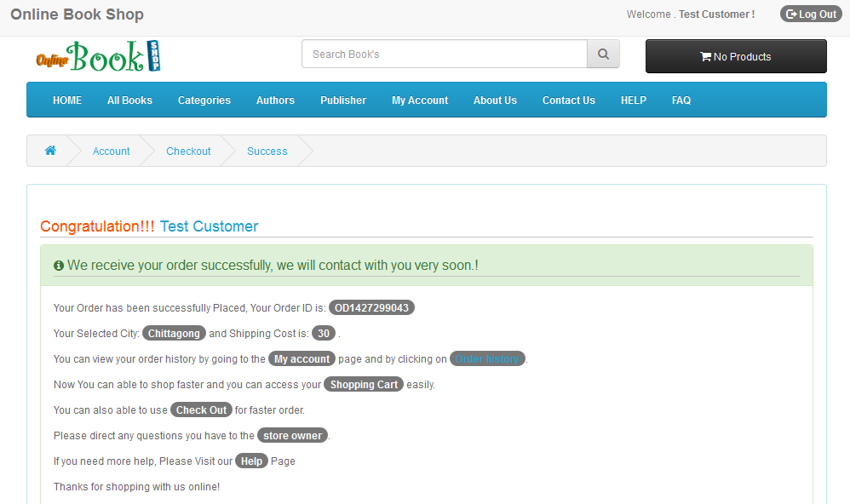This screenshot has width=850, height=504.
Task: Open Categories in the navigation bar
Action: [204, 100]
